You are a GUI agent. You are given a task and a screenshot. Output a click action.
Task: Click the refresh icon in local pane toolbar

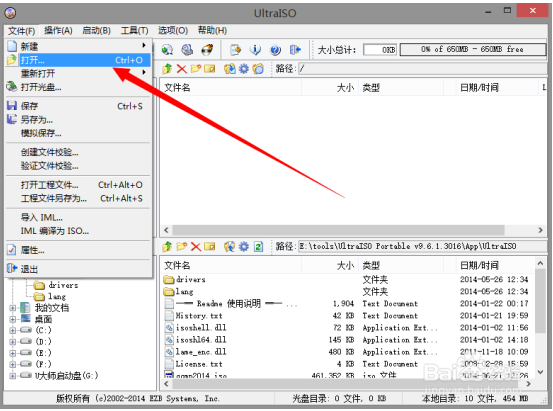258,246
